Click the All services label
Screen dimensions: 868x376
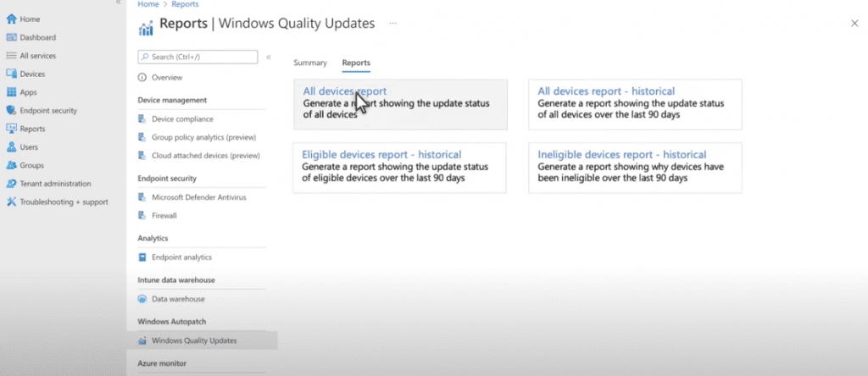pos(37,56)
